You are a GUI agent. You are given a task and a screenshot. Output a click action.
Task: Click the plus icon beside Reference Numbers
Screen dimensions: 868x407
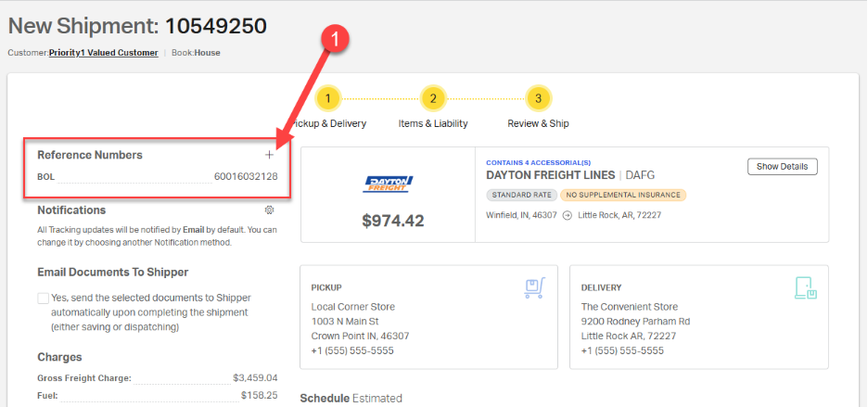click(x=269, y=155)
